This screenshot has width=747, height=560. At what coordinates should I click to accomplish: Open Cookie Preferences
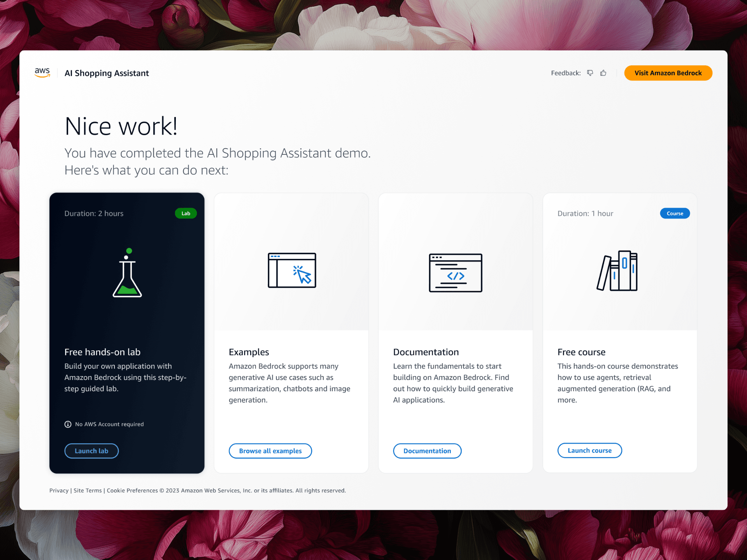(132, 490)
